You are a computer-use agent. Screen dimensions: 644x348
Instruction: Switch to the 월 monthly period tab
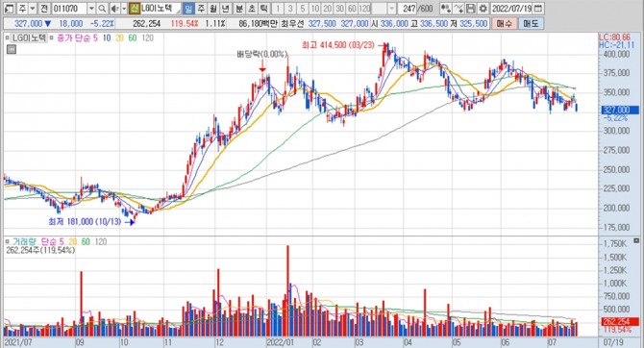coord(213,9)
